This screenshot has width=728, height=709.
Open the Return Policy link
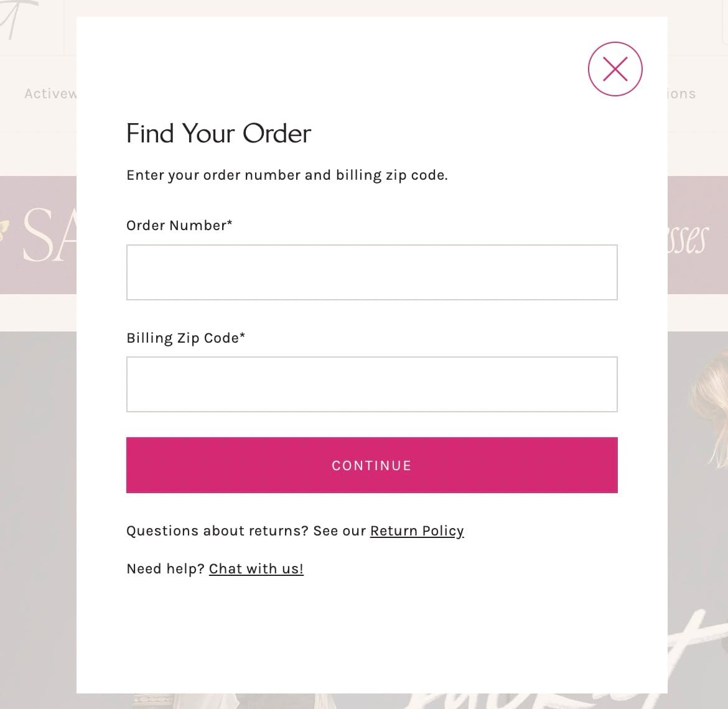coord(416,531)
